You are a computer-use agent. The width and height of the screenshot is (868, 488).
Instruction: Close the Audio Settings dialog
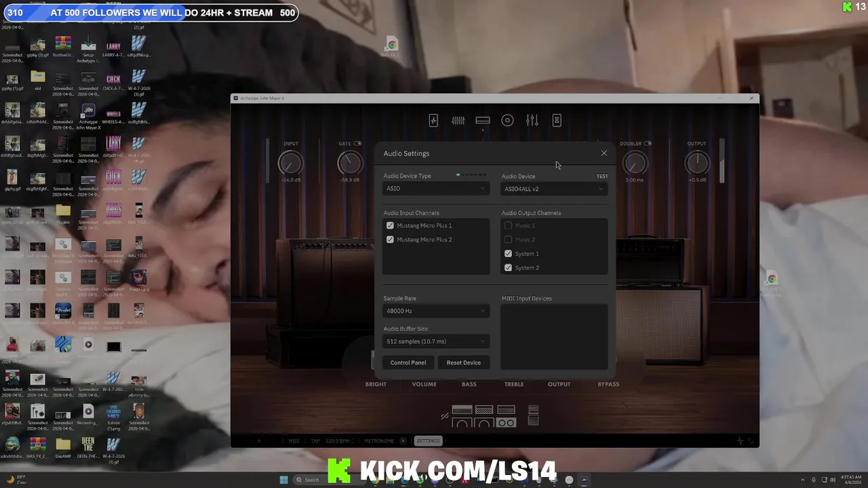pyautogui.click(x=604, y=153)
